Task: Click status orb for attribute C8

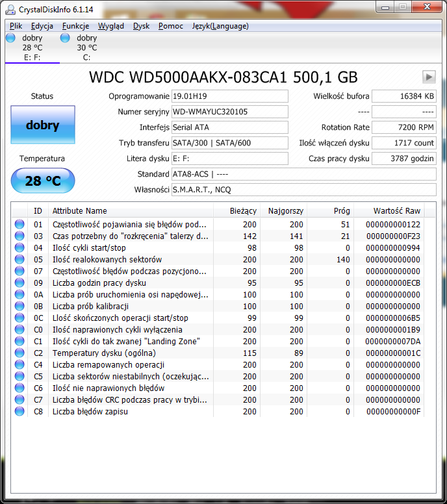Action: [19, 411]
